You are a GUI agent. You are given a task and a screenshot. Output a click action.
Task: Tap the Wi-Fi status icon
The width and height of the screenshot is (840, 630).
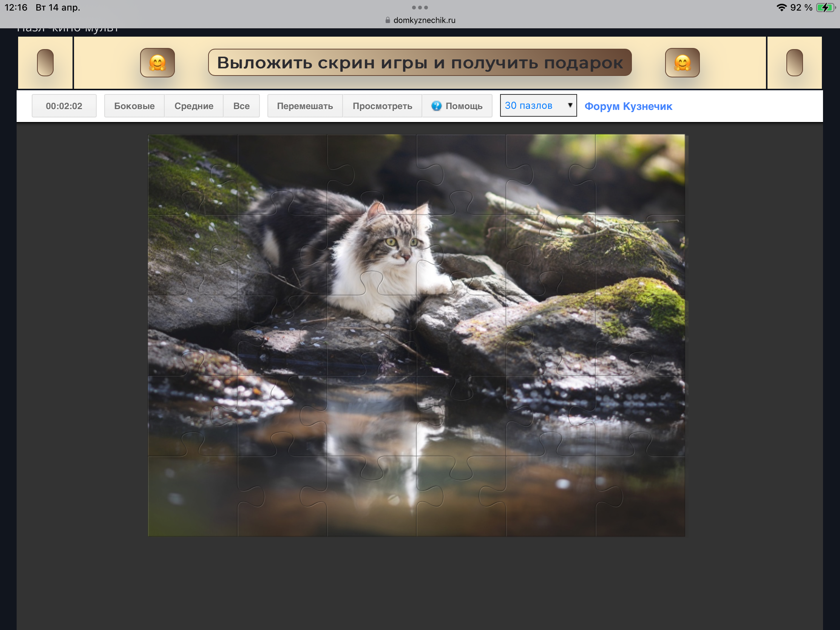(781, 8)
